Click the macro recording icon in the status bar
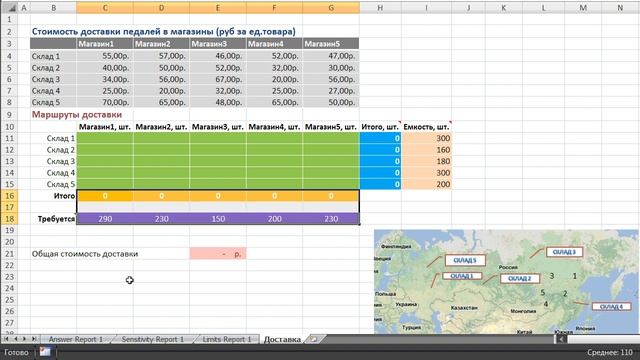 click(45, 351)
